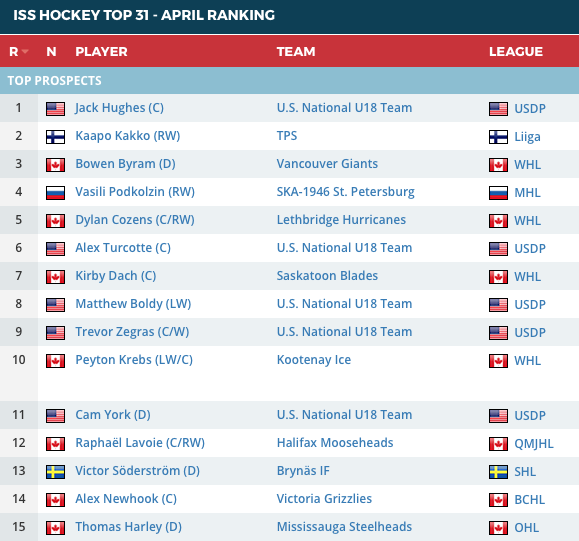Click the Top Prospects section header
The height and width of the screenshot is (541, 579).
click(x=290, y=81)
